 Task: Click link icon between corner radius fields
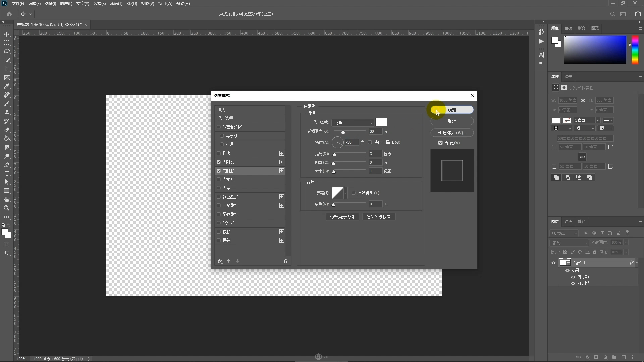[582, 157]
